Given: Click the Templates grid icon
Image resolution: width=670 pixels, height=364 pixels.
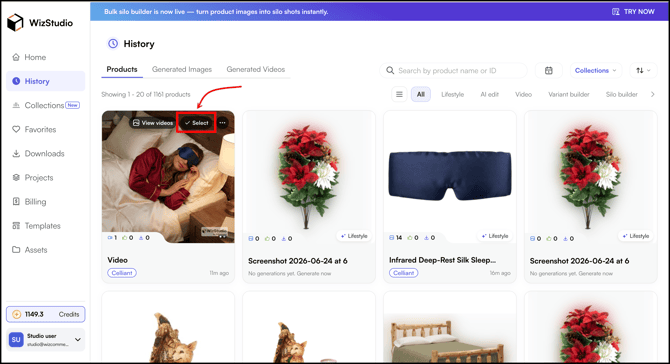Looking at the screenshot, I should [x=16, y=226].
